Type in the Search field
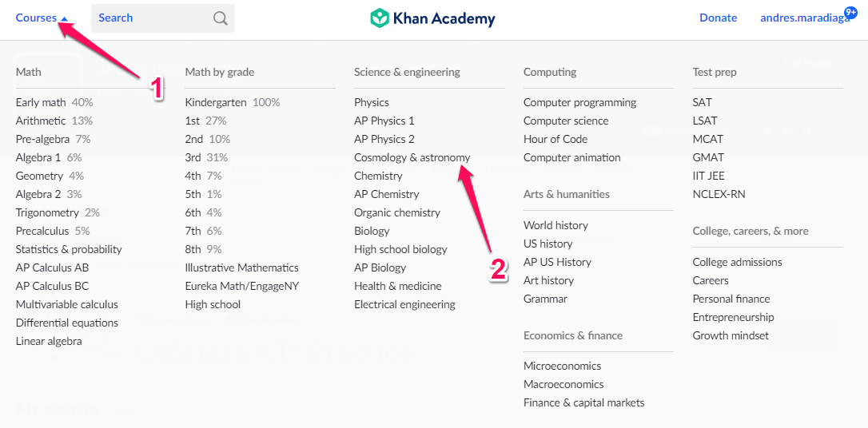The width and height of the screenshot is (868, 428). (152, 18)
